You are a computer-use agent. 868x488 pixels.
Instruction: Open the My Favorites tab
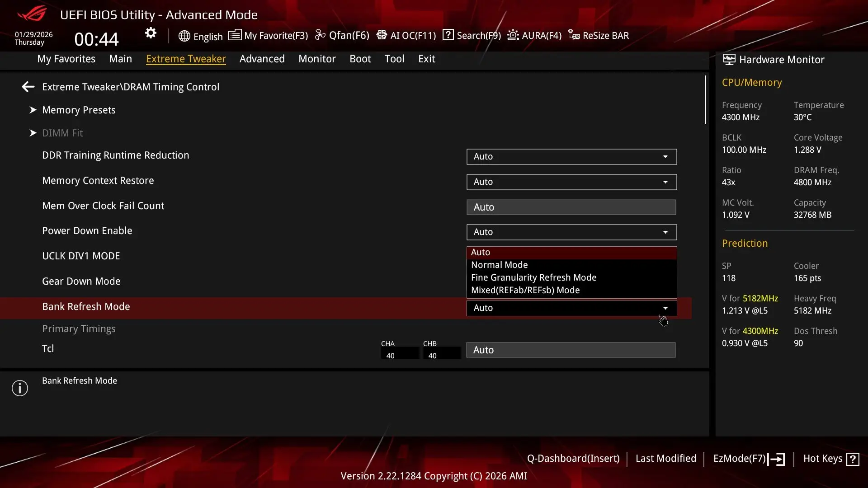[66, 59]
